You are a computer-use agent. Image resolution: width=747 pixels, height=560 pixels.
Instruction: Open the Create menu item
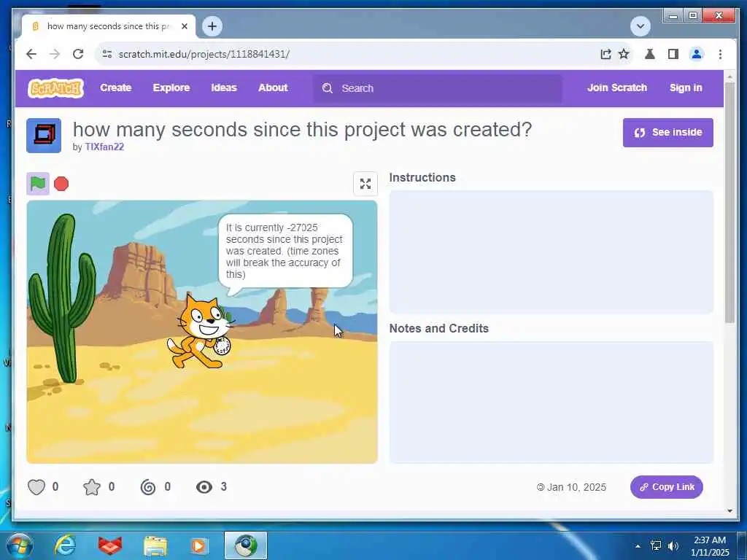(116, 88)
